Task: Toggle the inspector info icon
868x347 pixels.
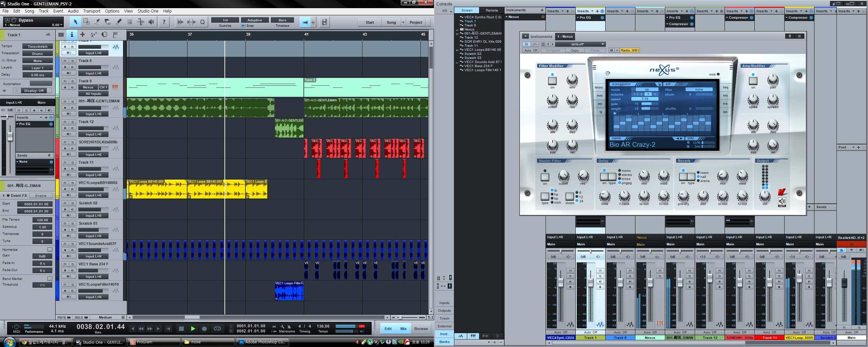Action: (x=72, y=35)
